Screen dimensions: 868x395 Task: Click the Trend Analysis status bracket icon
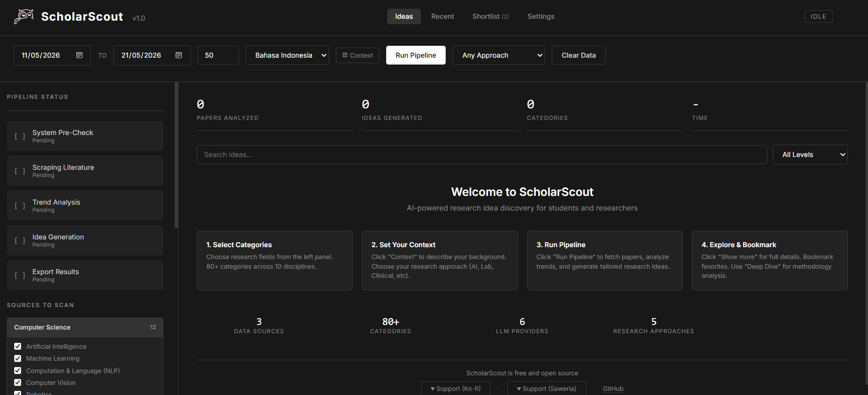pyautogui.click(x=20, y=206)
